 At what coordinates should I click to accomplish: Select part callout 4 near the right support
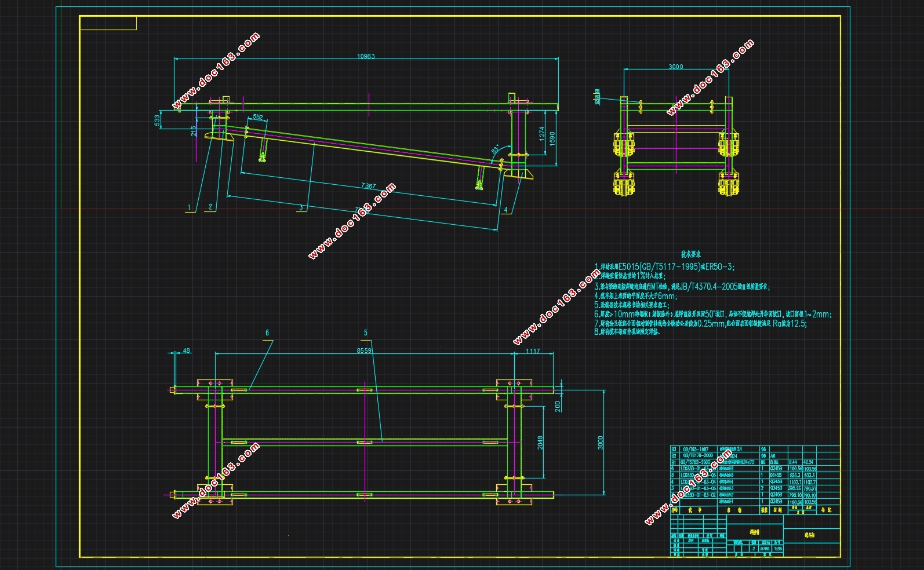pyautogui.click(x=505, y=210)
